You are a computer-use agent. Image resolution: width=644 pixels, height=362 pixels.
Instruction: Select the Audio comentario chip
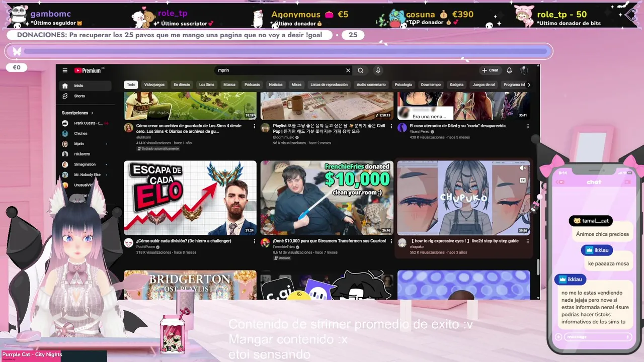(371, 85)
